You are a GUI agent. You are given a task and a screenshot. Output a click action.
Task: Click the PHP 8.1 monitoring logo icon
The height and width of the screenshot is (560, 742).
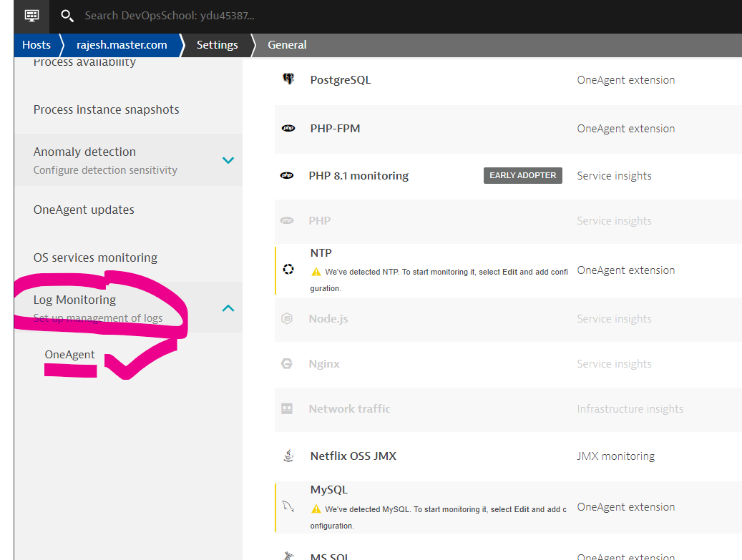point(287,175)
